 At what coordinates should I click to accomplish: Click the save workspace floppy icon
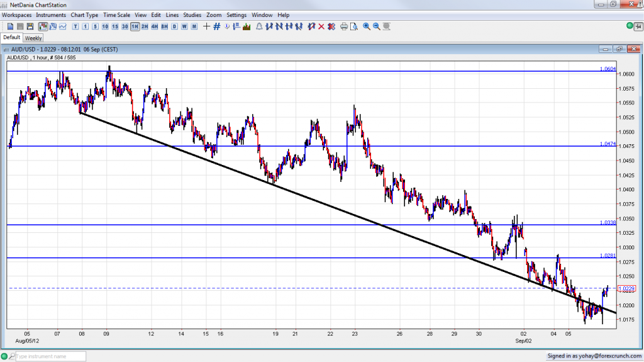click(30, 26)
